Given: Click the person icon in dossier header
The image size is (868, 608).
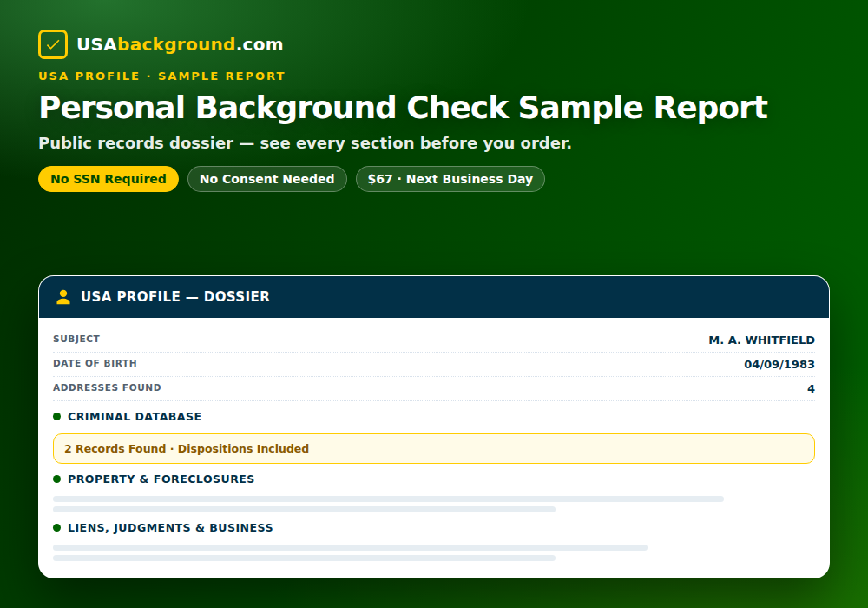Looking at the screenshot, I should [x=63, y=297].
